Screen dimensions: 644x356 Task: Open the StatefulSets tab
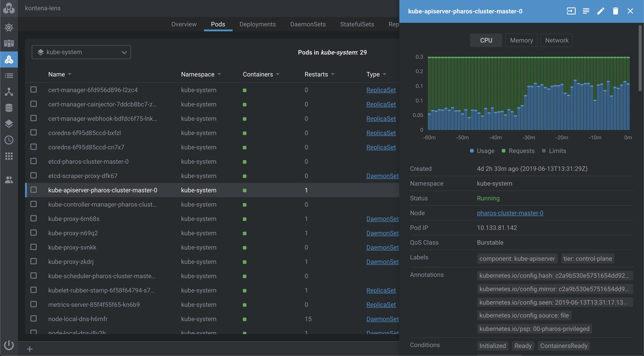[357, 24]
